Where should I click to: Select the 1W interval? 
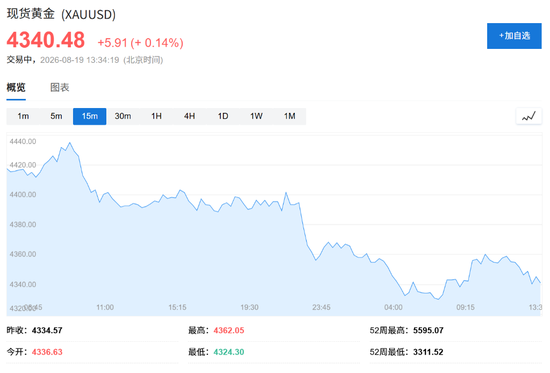click(x=256, y=116)
